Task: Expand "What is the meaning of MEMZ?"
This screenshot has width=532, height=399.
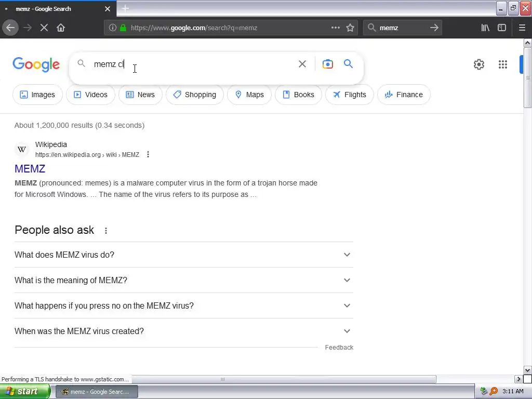Action: (x=184, y=280)
